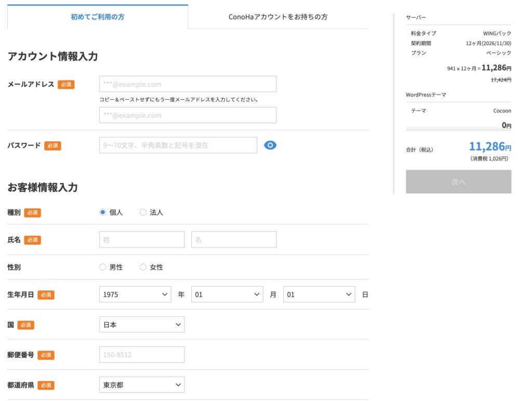This screenshot has width=532, height=401.
Task: Open the birth year dropdown showing 1975
Action: click(x=135, y=294)
